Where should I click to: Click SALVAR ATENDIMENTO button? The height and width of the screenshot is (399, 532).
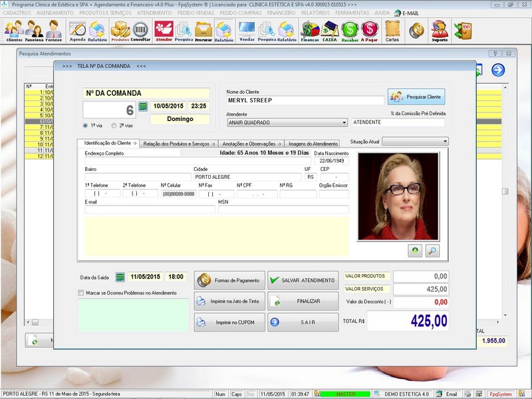tap(303, 280)
